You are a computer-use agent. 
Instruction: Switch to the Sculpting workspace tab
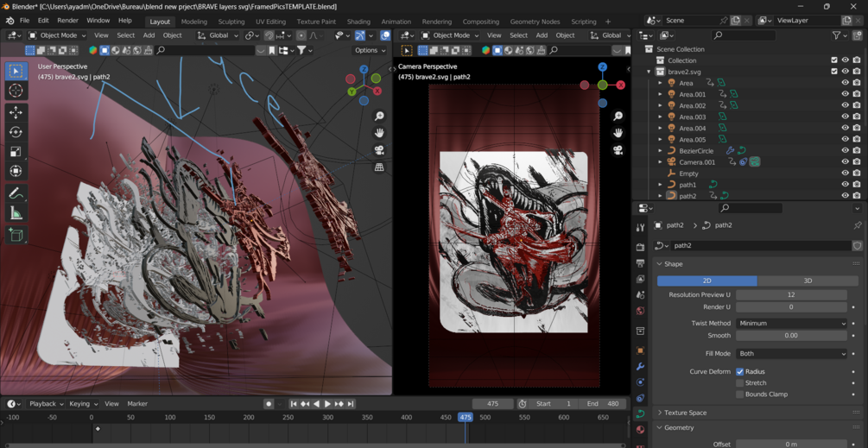[x=231, y=22]
